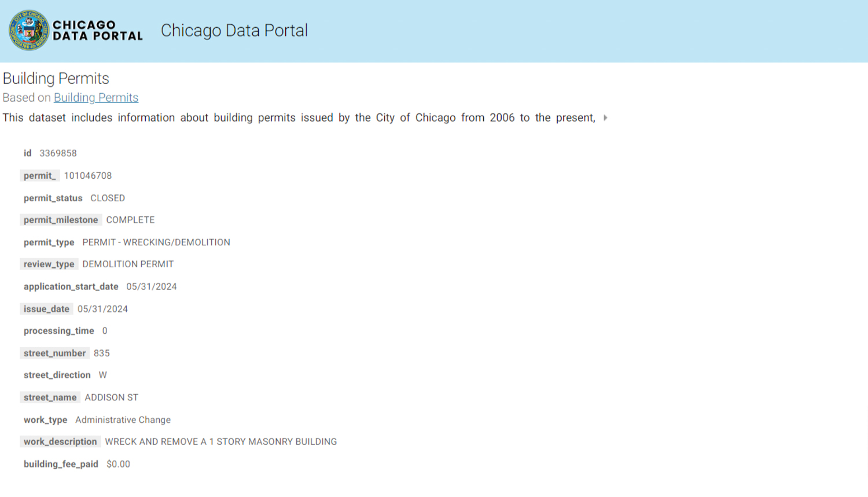Select the $0.00 building fee value

tap(119, 464)
